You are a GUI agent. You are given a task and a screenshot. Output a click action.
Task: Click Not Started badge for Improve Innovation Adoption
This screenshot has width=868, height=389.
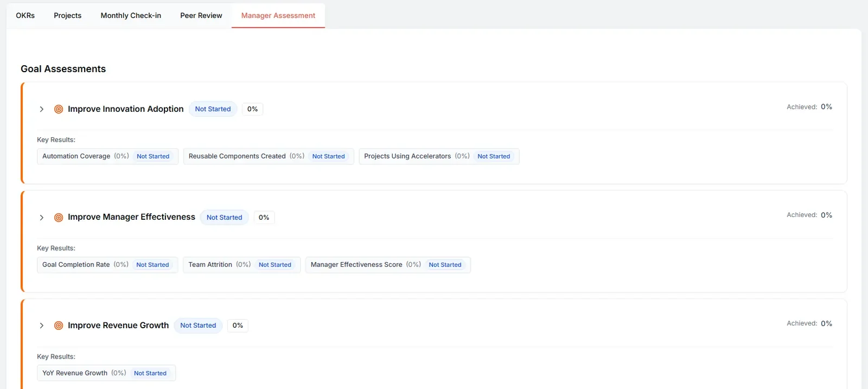213,109
